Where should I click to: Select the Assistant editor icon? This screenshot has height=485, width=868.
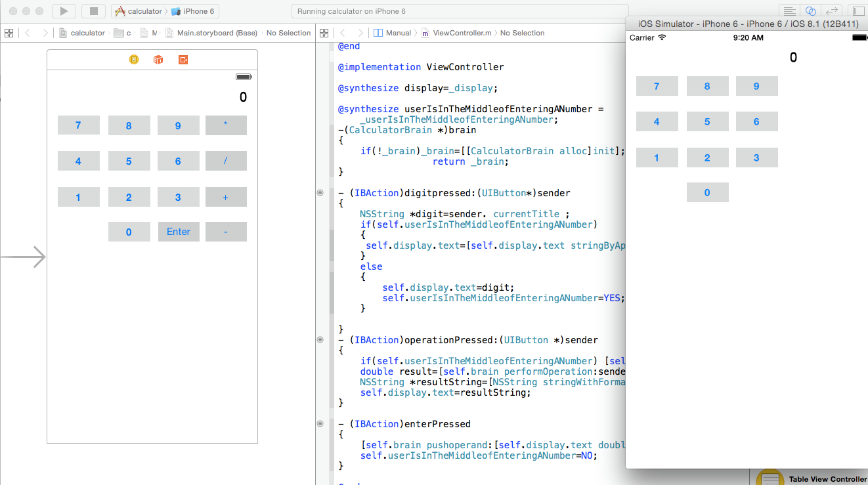click(x=811, y=11)
